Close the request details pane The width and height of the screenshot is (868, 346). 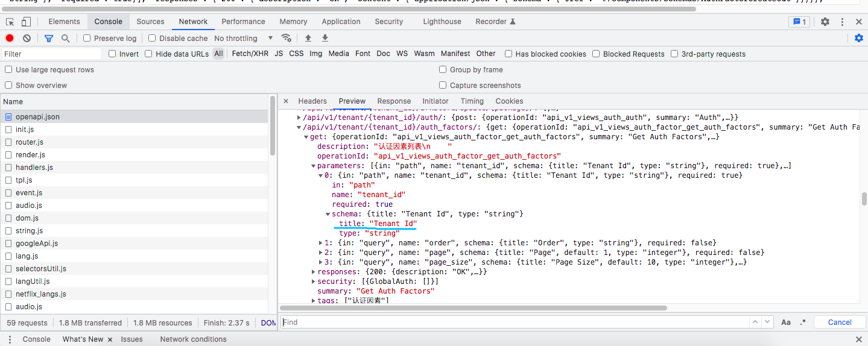coord(286,101)
